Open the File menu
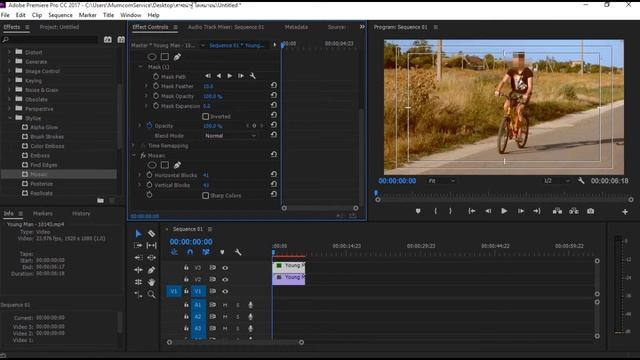Viewport: 640px width, 360px height. point(5,15)
